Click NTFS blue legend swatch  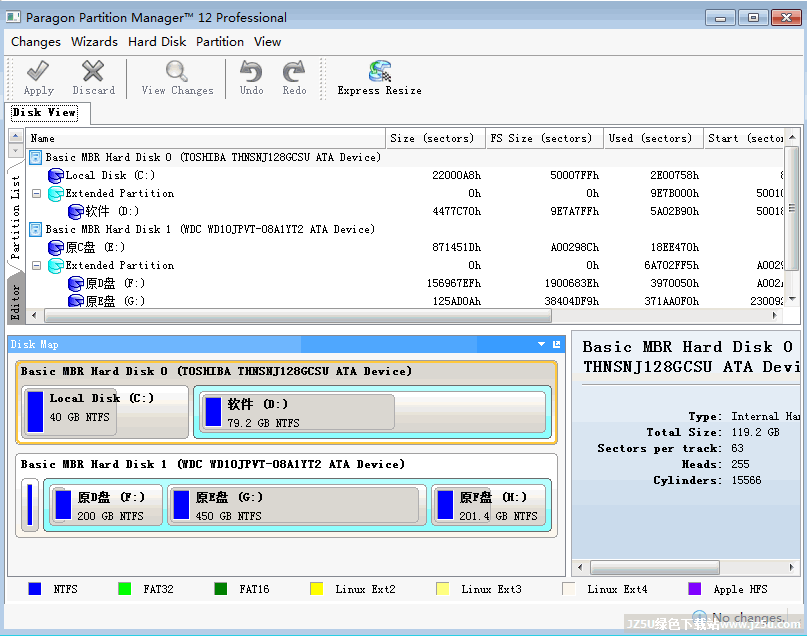coord(34,589)
